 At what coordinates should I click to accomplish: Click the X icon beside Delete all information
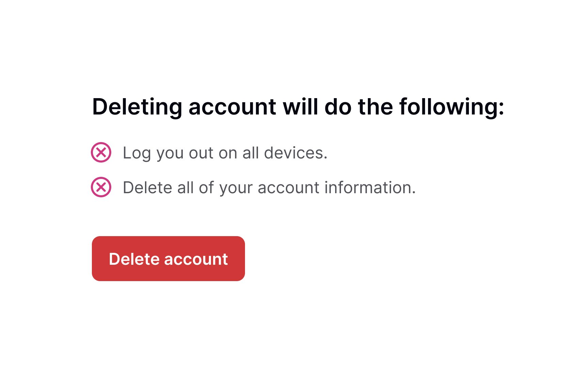tap(101, 187)
